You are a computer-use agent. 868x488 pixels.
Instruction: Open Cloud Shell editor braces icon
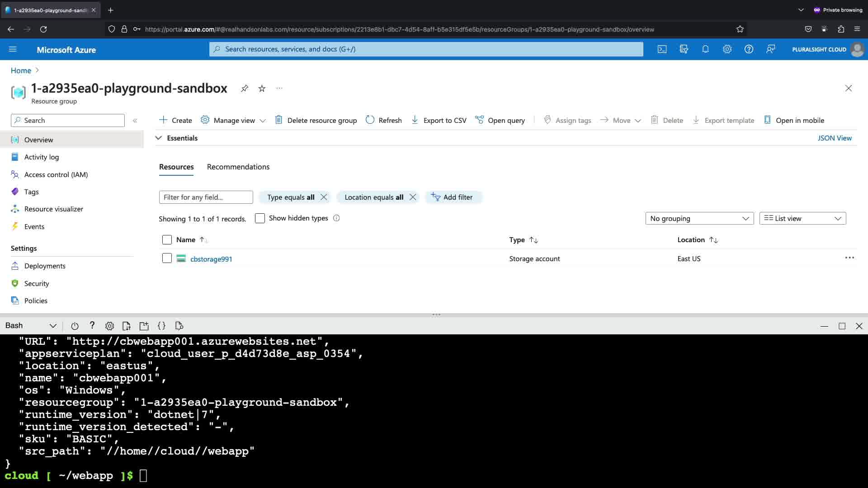click(161, 326)
